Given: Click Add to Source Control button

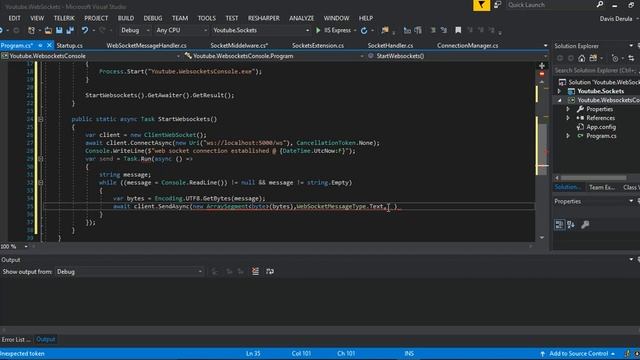Looking at the screenshot, I should coord(578,353).
